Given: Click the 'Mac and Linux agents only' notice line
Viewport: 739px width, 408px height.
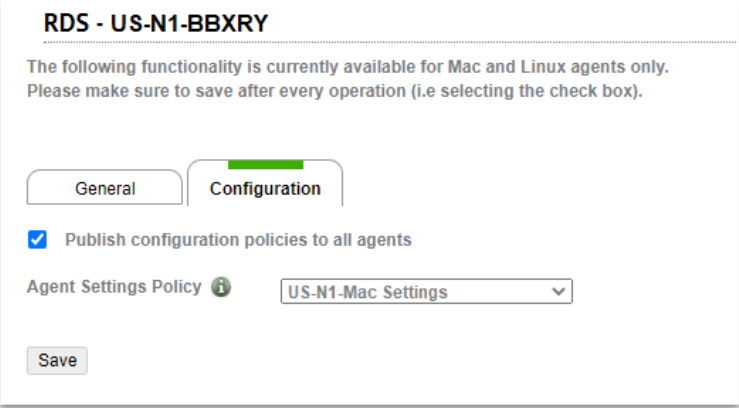Looking at the screenshot, I should [x=347, y=67].
